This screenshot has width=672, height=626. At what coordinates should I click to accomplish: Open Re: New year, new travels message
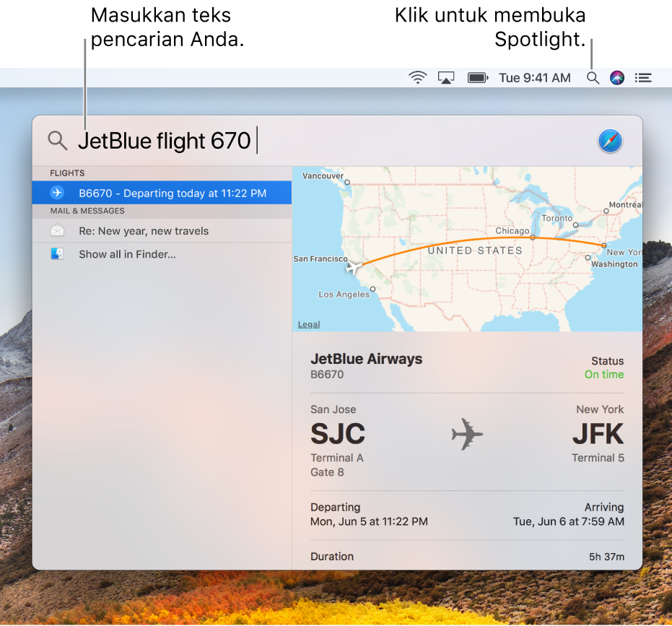click(162, 231)
